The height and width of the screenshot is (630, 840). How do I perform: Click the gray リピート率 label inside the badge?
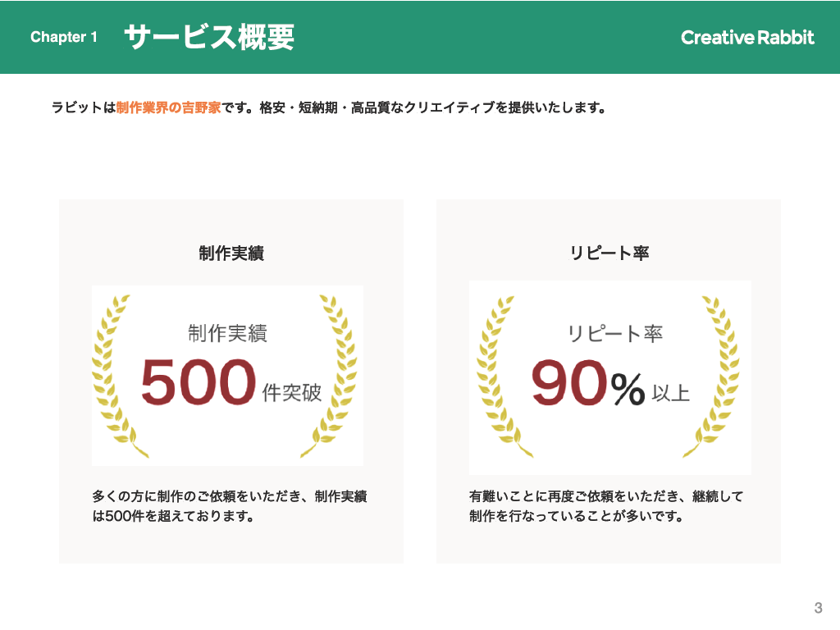pos(614,333)
